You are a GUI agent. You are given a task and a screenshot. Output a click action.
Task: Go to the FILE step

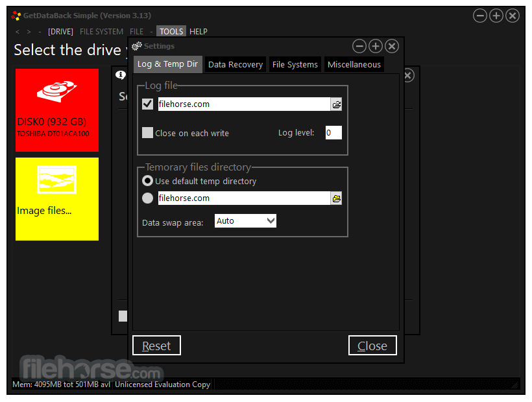(136, 32)
